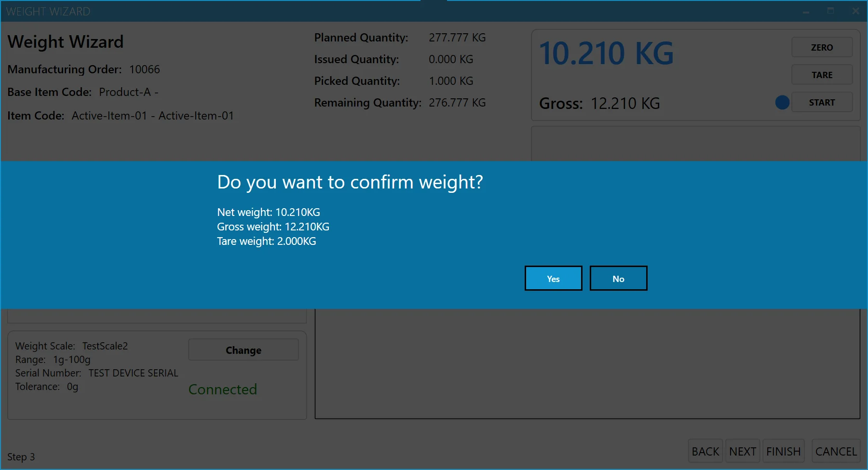
Task: Click the blue scale status indicator circle
Action: 782,102
